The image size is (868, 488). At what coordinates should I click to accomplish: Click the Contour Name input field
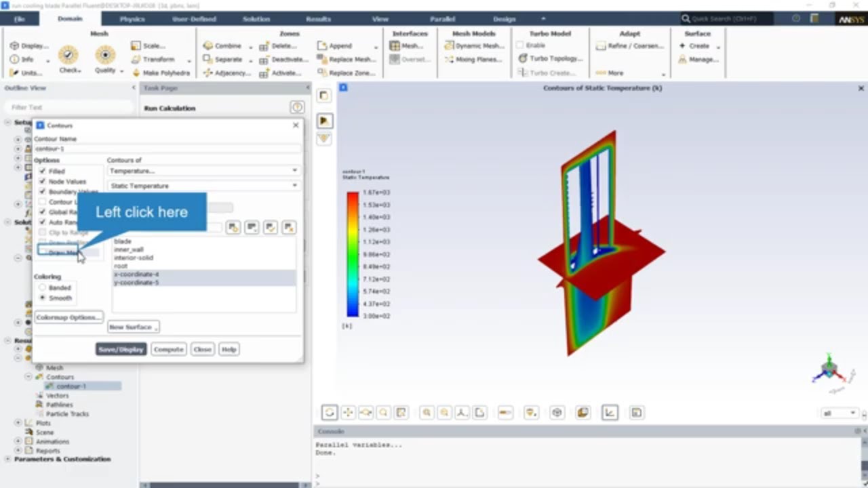click(167, 148)
